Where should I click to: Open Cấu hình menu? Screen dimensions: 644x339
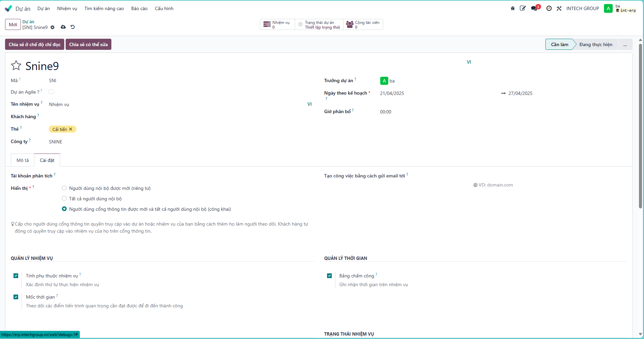coord(164,8)
